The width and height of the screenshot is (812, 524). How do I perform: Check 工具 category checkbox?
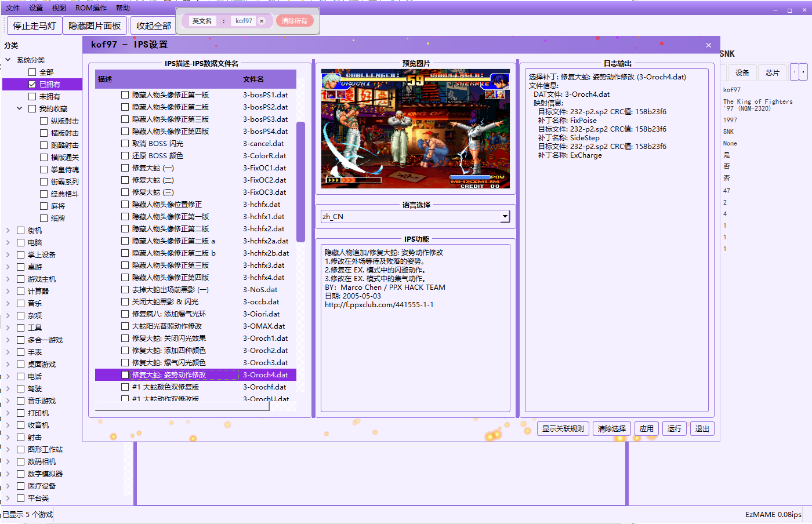[x=21, y=327]
